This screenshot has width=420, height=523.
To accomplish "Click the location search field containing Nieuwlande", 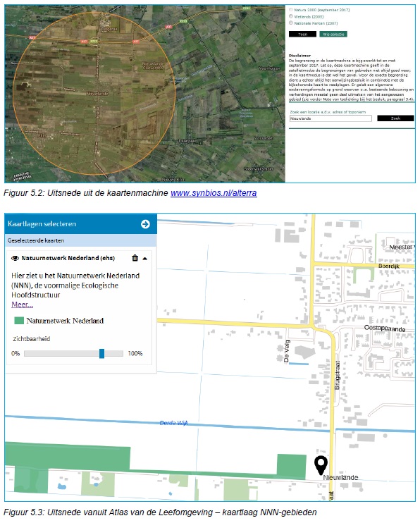I will [x=331, y=118].
